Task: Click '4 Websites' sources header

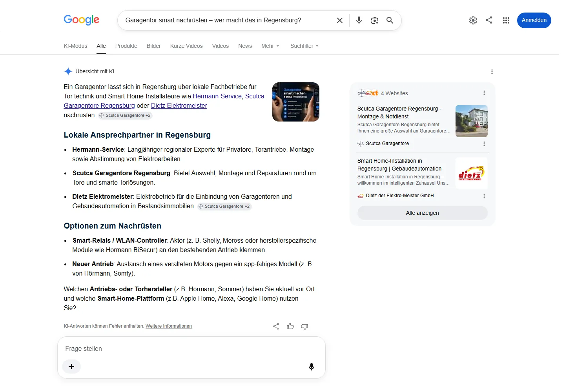Action: (394, 93)
